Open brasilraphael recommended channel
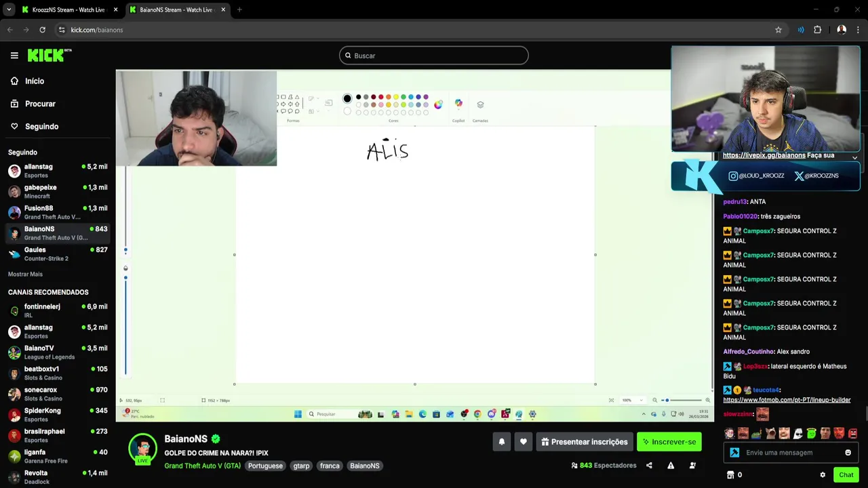This screenshot has width=868, height=488. [x=57, y=436]
